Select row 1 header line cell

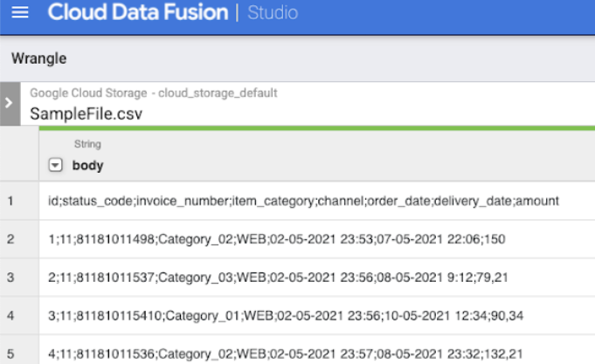point(317,201)
